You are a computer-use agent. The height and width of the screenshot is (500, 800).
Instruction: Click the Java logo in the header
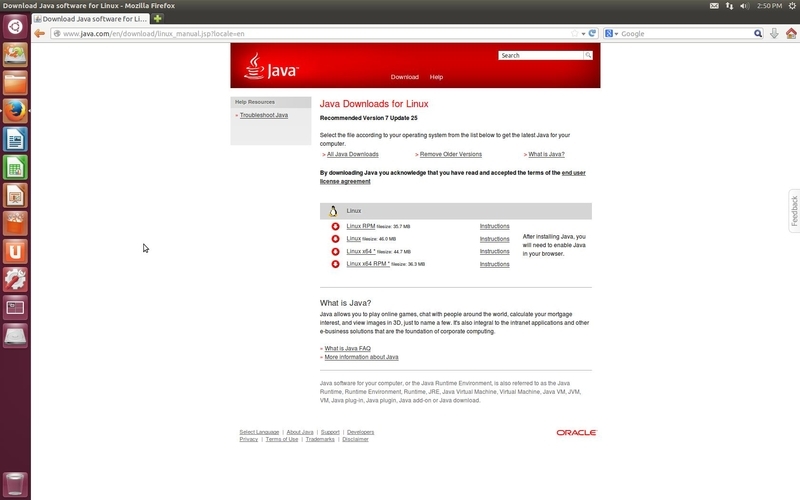(271, 67)
